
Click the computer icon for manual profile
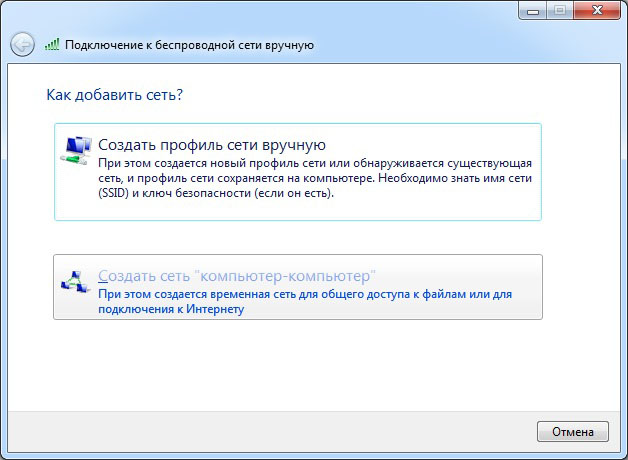point(76,150)
